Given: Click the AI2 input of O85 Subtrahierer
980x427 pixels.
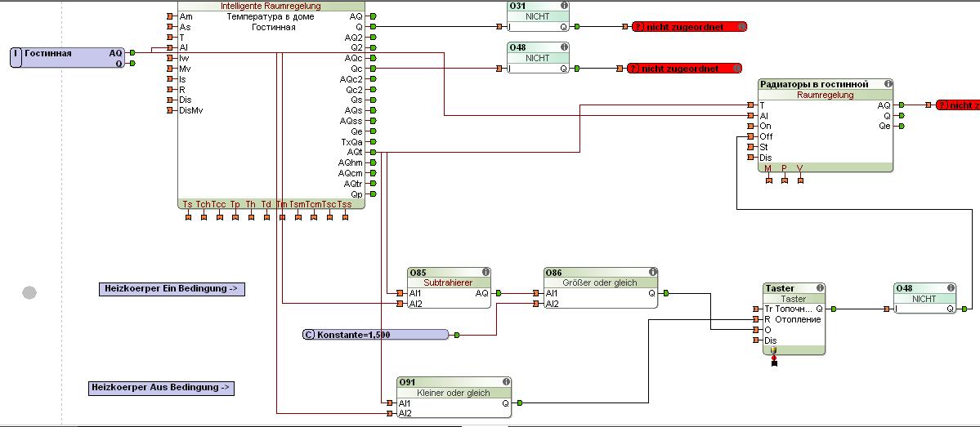Looking at the screenshot, I should coord(400,304).
